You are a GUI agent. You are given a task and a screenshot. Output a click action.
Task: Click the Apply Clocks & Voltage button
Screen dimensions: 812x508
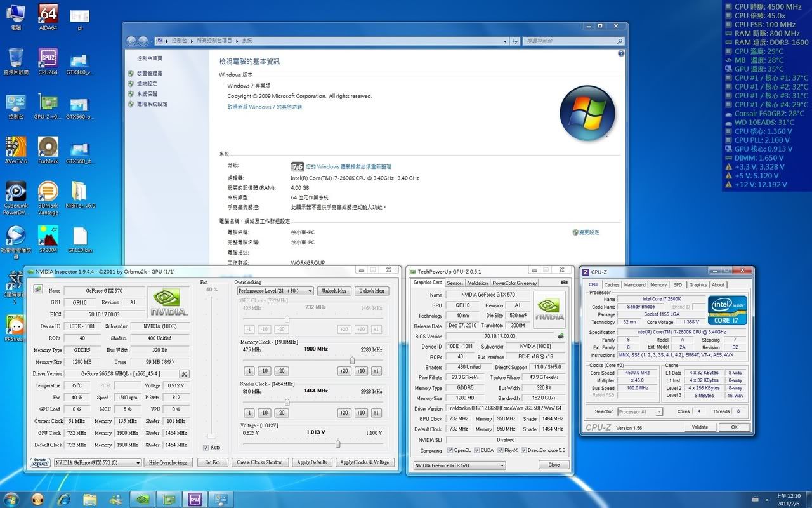click(365, 462)
